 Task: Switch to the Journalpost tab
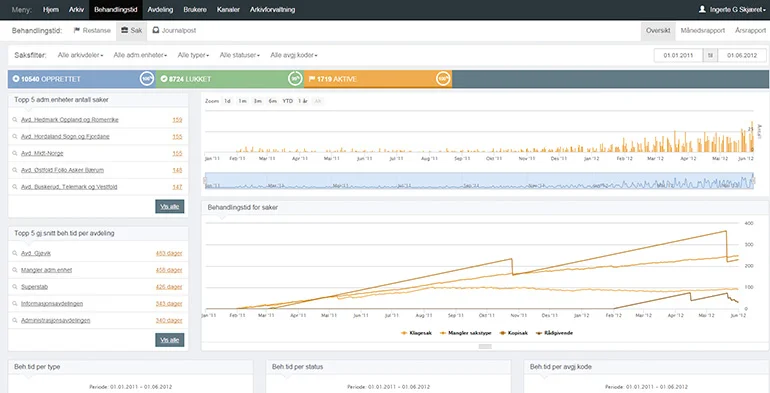[x=174, y=30]
